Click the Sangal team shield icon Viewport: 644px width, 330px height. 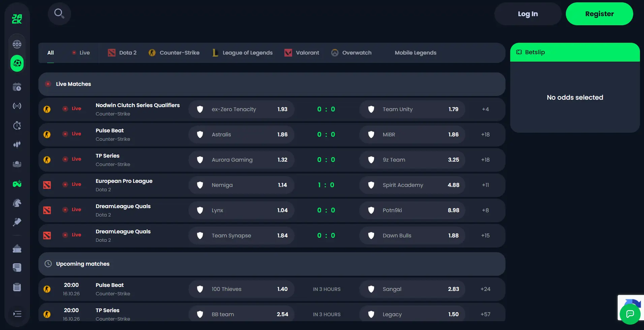[371, 289]
